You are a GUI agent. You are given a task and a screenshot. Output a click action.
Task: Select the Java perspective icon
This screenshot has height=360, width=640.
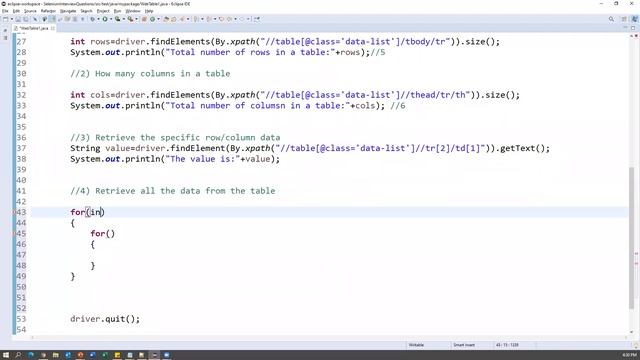point(634,19)
